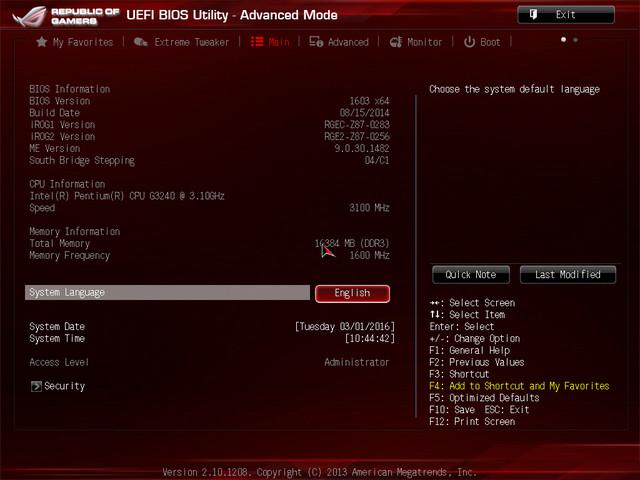Click the ME Version value 9.0.30.1482
The height and width of the screenshot is (480, 640).
tap(362, 148)
